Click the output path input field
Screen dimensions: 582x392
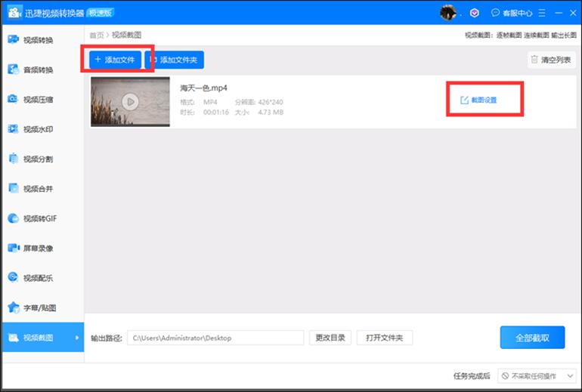[215, 338]
